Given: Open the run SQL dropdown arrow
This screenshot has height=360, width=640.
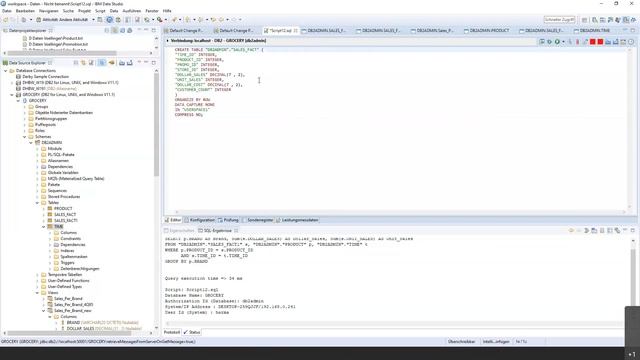Looking at the screenshot, I should point(563,42).
